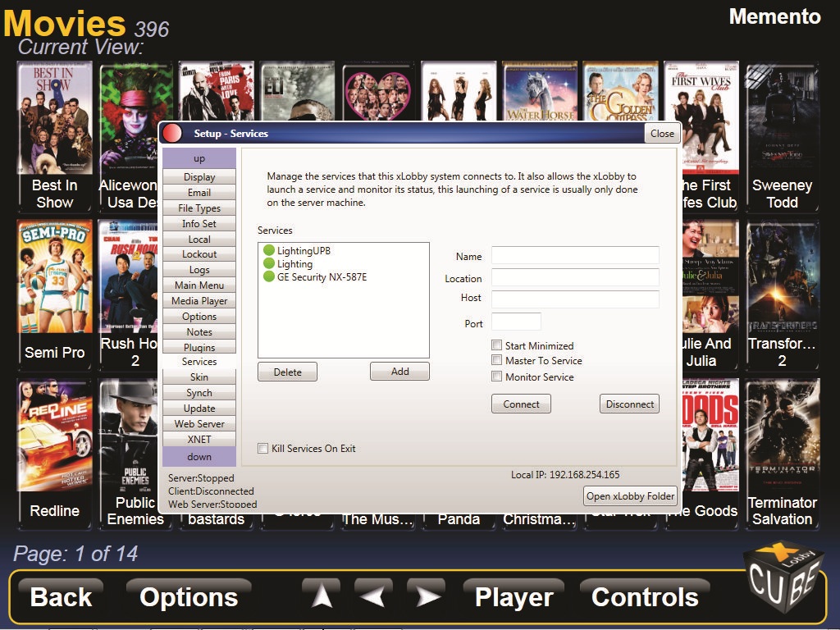Open the Lockout settings
The image size is (840, 630).
click(x=199, y=254)
